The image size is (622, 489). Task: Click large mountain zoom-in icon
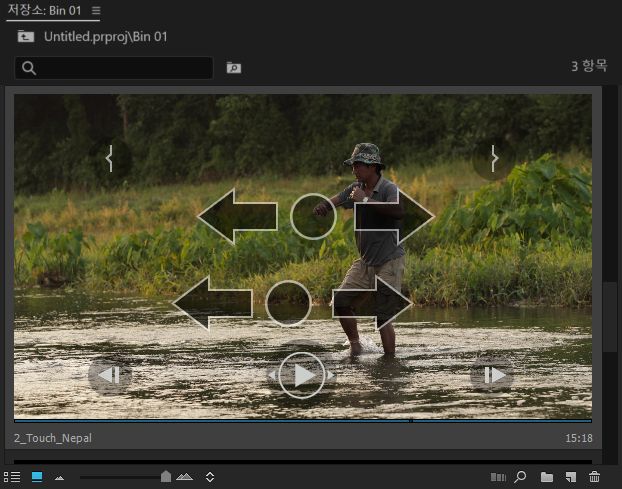coord(184,477)
